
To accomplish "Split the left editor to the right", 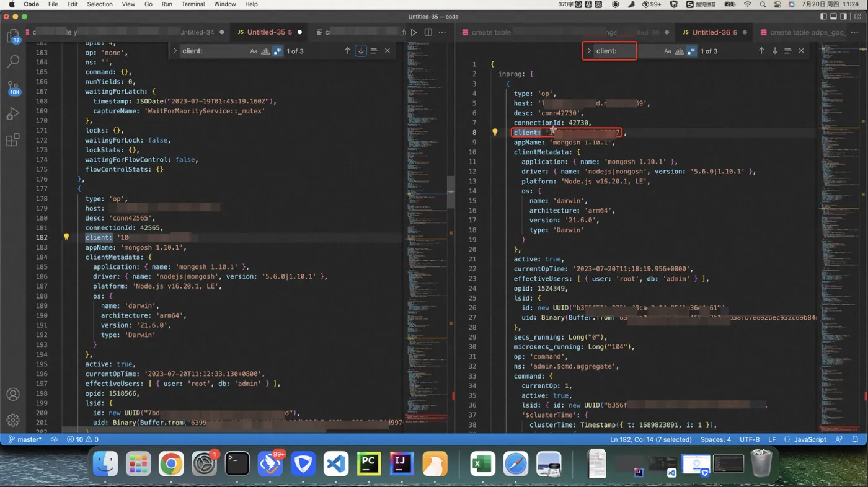I will pos(428,32).
